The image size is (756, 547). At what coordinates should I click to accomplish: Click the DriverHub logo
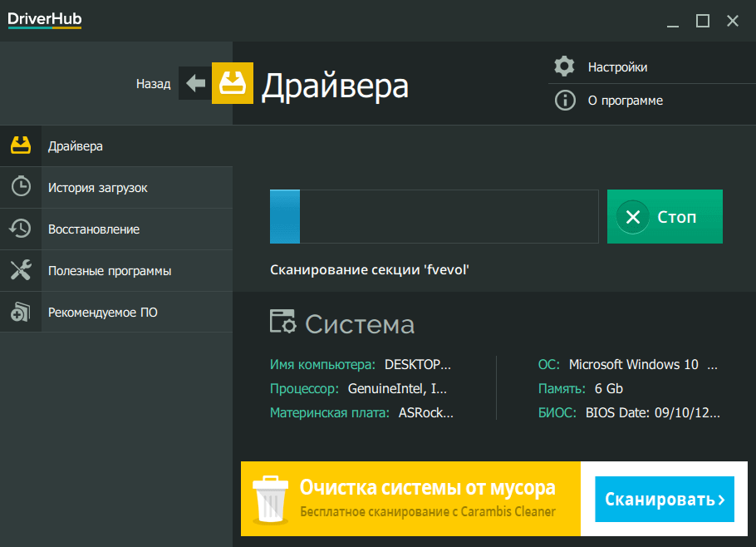[44, 20]
